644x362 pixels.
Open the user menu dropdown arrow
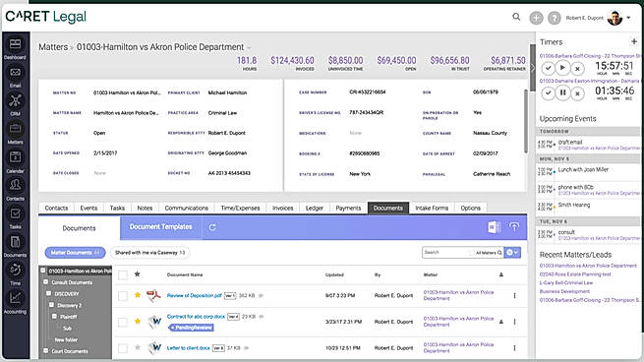pyautogui.click(x=629, y=18)
